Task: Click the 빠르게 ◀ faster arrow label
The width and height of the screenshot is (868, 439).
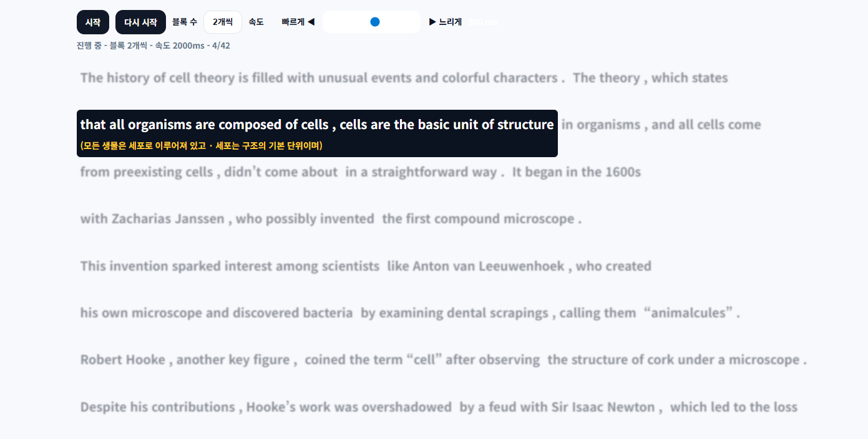Action: 298,22
